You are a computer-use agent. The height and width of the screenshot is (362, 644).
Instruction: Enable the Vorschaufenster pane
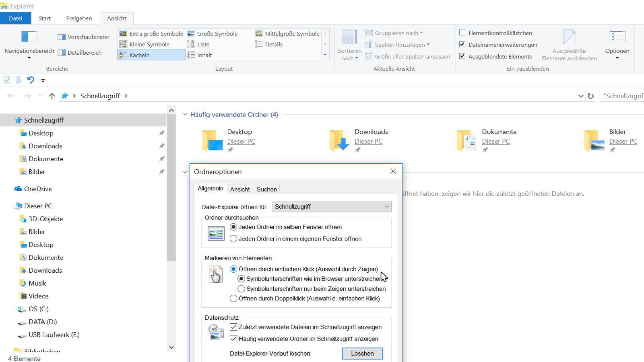pyautogui.click(x=83, y=37)
